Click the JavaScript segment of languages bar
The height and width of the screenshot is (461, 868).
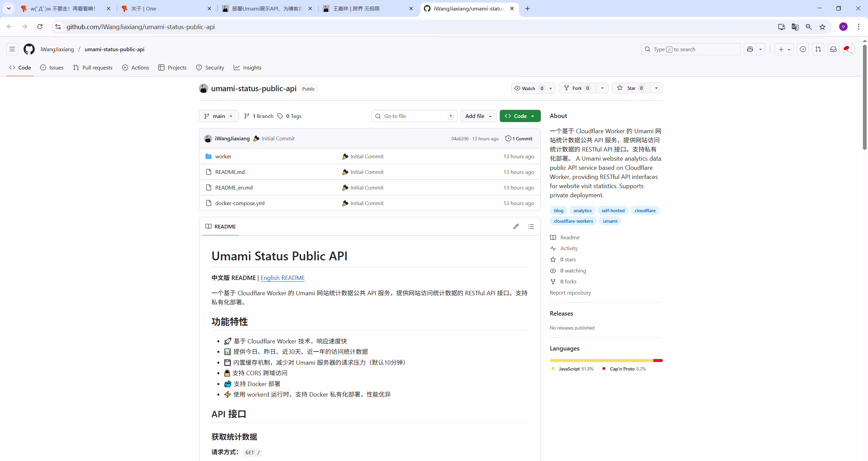coord(601,360)
